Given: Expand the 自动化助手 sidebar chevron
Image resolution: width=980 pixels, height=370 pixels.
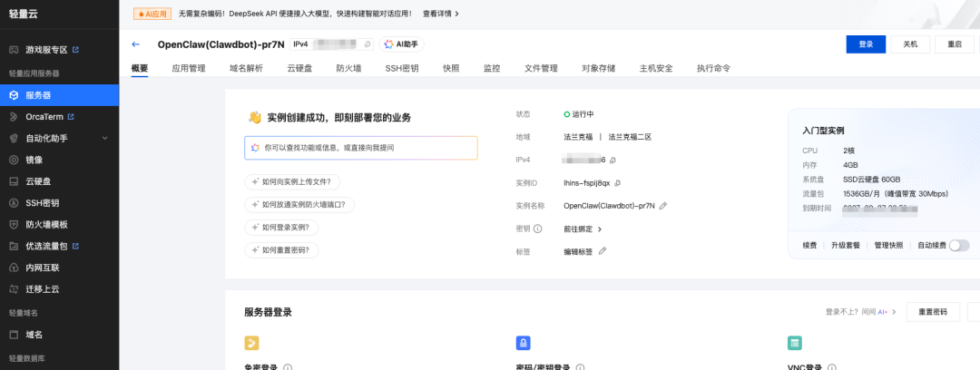Looking at the screenshot, I should click(105, 138).
